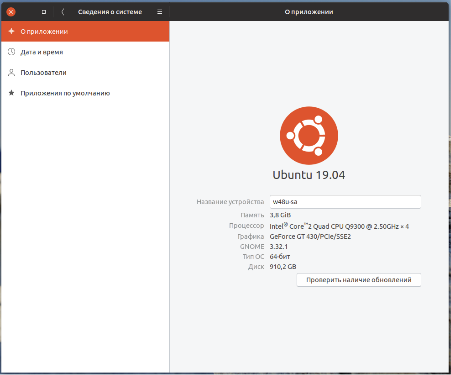Click the clock icon for Дата и время

[x=11, y=52]
